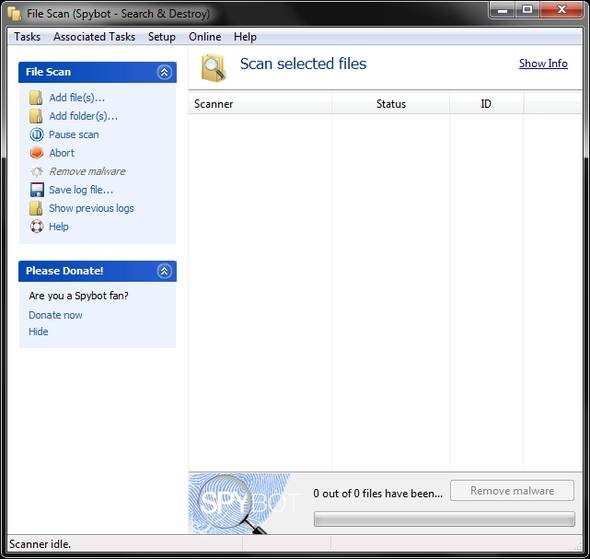The image size is (590, 559).
Task: Click the orange Abort icon
Action: point(36,153)
